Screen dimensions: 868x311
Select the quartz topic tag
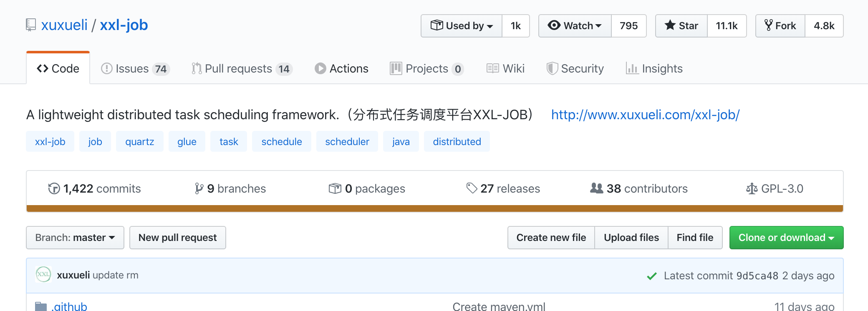click(140, 141)
